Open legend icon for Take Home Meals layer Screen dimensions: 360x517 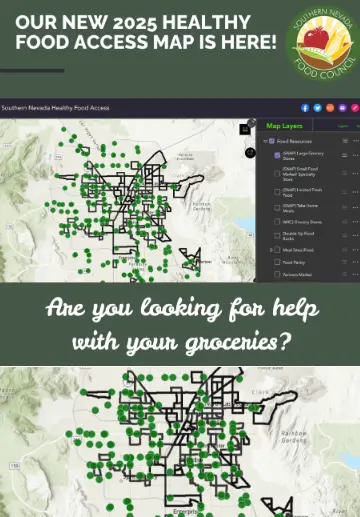tap(345, 207)
